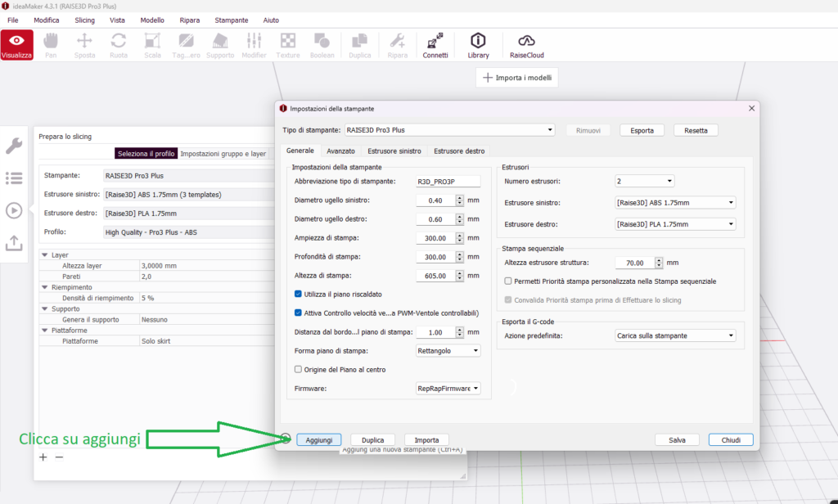The height and width of the screenshot is (504, 838).
Task: Toggle Utilizza il piano riscaldato checkbox
Action: [x=298, y=294]
